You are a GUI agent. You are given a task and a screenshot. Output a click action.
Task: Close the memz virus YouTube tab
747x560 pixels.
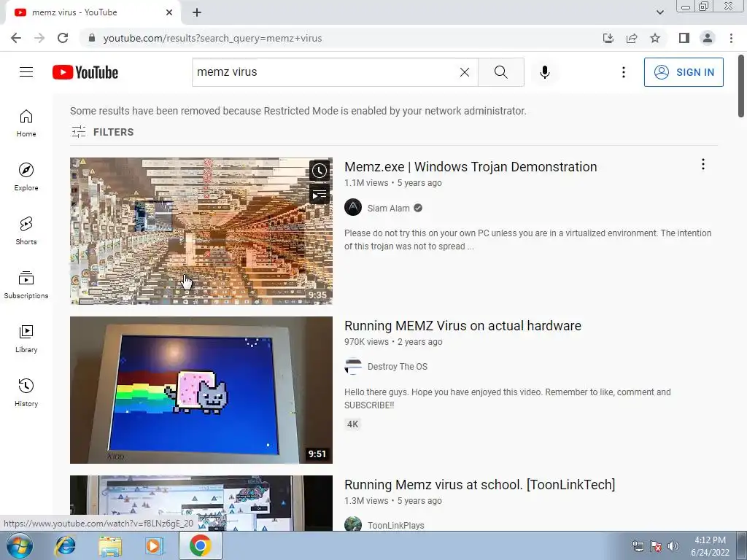pyautogui.click(x=169, y=12)
